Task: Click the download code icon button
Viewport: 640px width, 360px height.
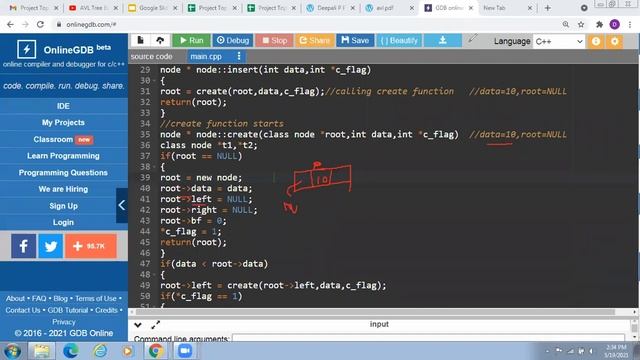Action: coord(443,40)
